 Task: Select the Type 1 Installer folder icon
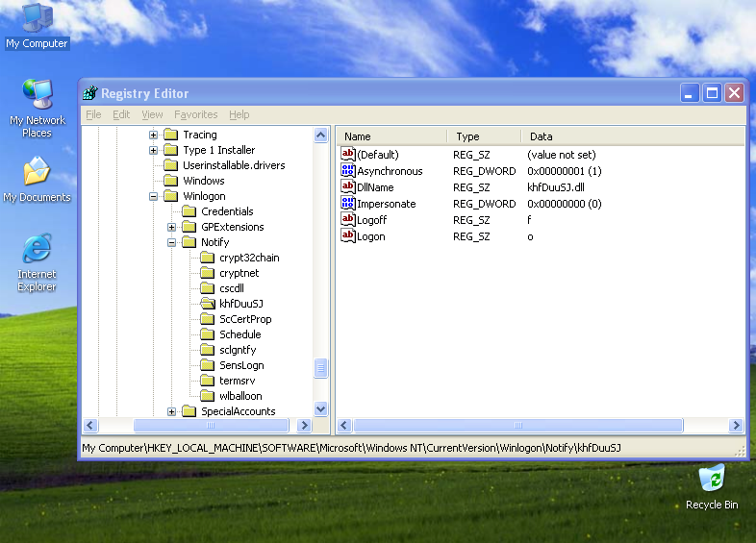coord(170,150)
